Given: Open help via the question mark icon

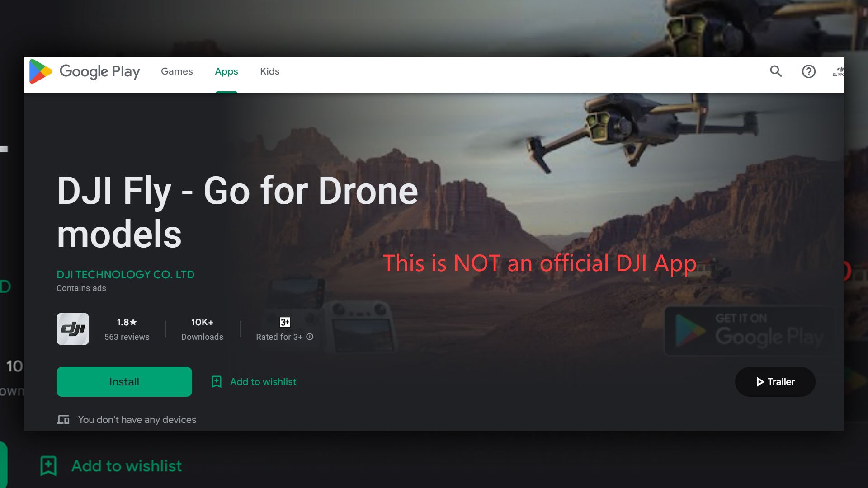Looking at the screenshot, I should click(808, 71).
